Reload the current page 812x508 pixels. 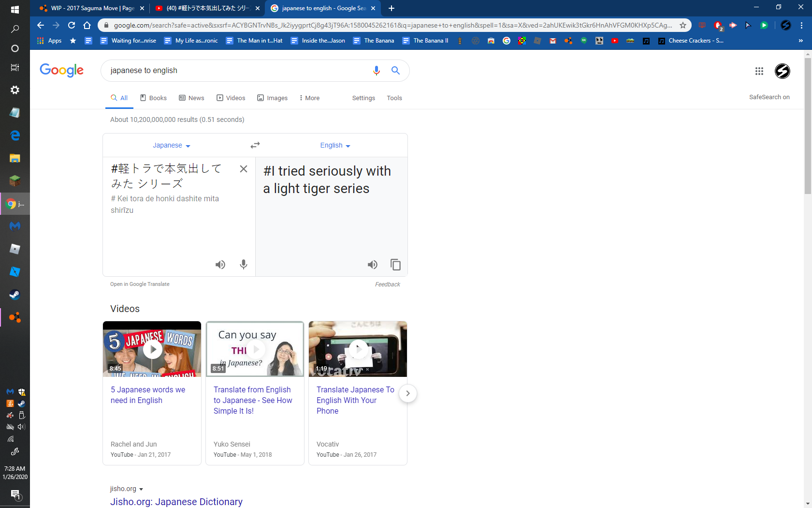[x=72, y=25]
